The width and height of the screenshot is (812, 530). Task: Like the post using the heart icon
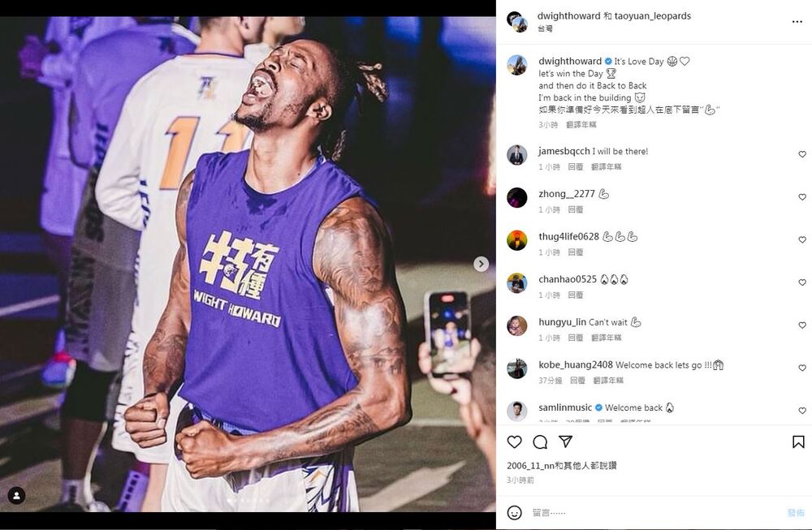click(x=514, y=442)
